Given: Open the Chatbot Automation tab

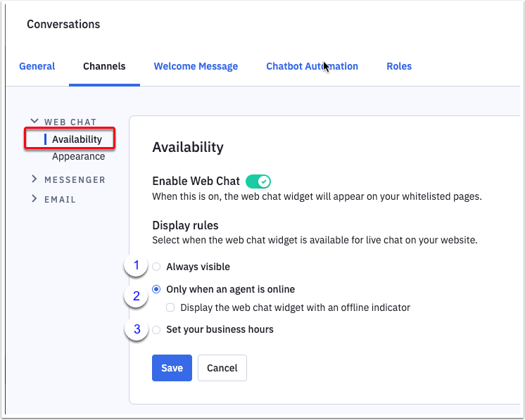Looking at the screenshot, I should 312,66.
